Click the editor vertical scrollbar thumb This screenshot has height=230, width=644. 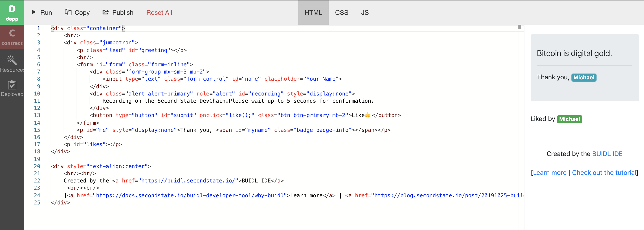click(519, 27)
